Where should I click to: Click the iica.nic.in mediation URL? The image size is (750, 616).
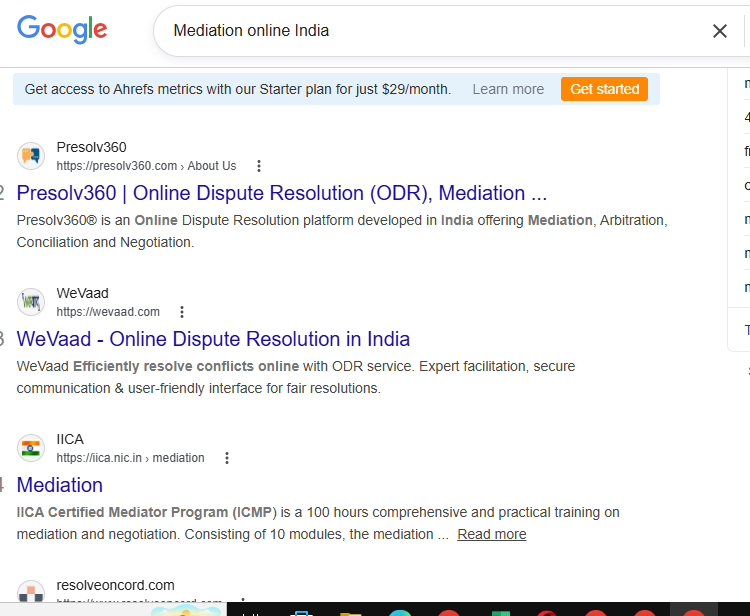(x=130, y=458)
